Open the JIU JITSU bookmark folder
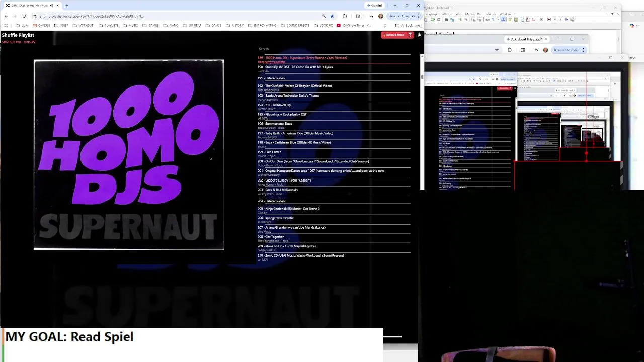This screenshot has height=362, width=644. coord(192,25)
